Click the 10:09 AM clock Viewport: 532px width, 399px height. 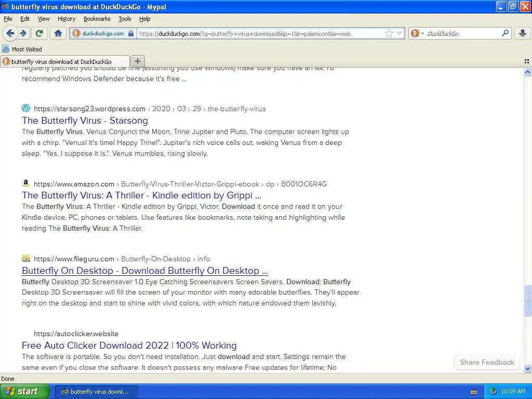[x=513, y=392]
